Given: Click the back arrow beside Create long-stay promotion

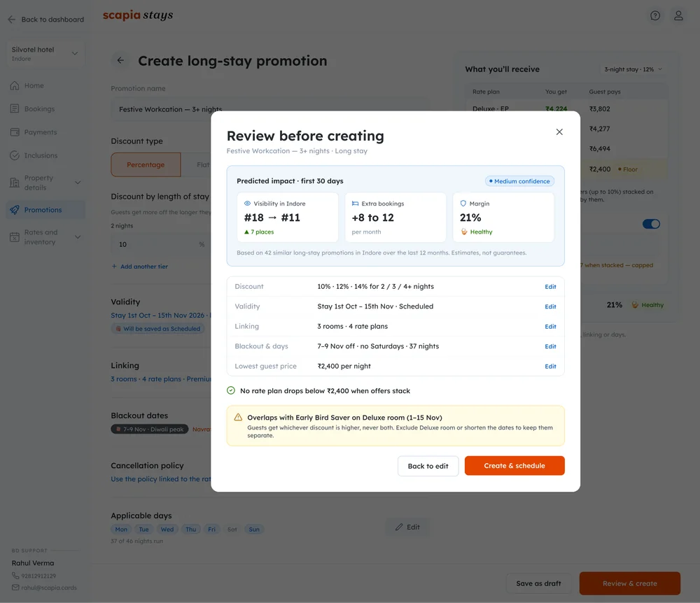Looking at the screenshot, I should point(120,60).
